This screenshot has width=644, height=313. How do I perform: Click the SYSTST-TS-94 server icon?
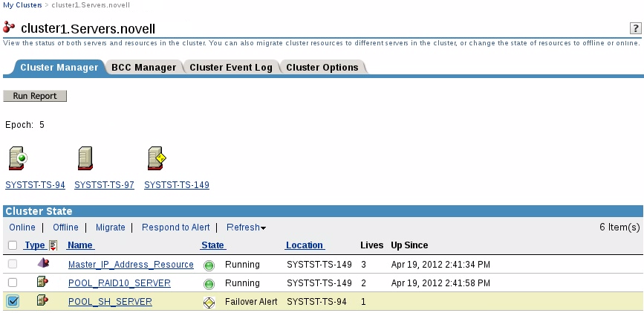tap(18, 158)
